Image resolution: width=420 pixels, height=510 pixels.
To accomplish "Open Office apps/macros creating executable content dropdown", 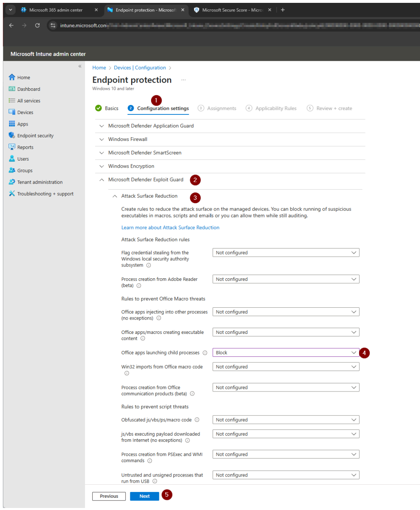I will tap(286, 332).
